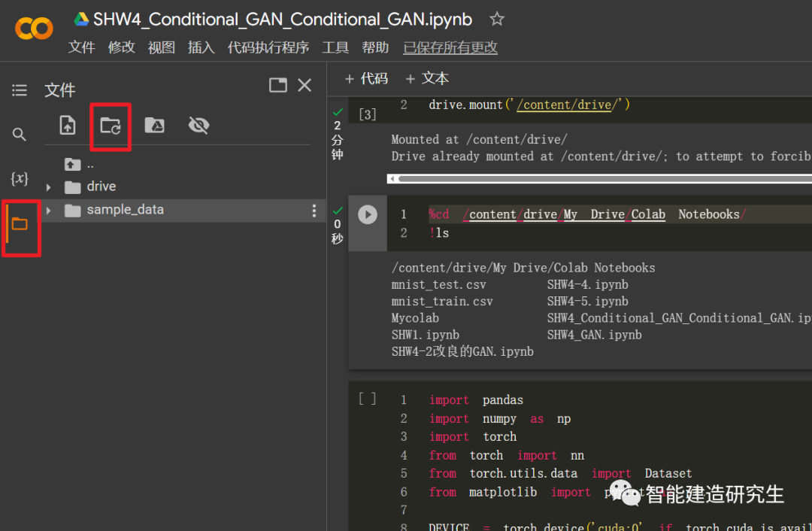The image size is (812, 531).
Task: Click the import pandas cell run bracket
Action: (368, 399)
